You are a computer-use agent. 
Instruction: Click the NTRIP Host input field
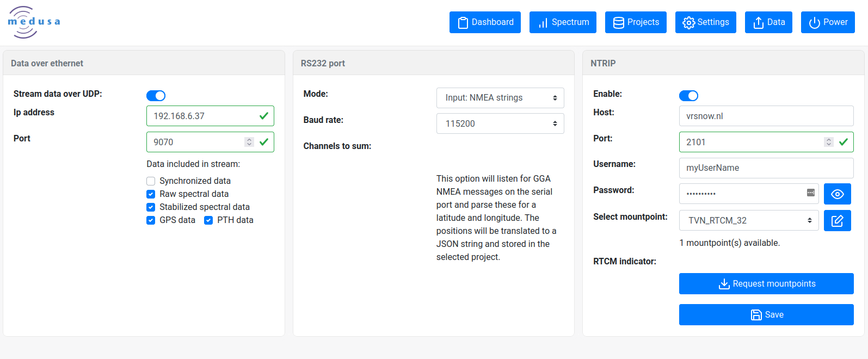pyautogui.click(x=766, y=116)
